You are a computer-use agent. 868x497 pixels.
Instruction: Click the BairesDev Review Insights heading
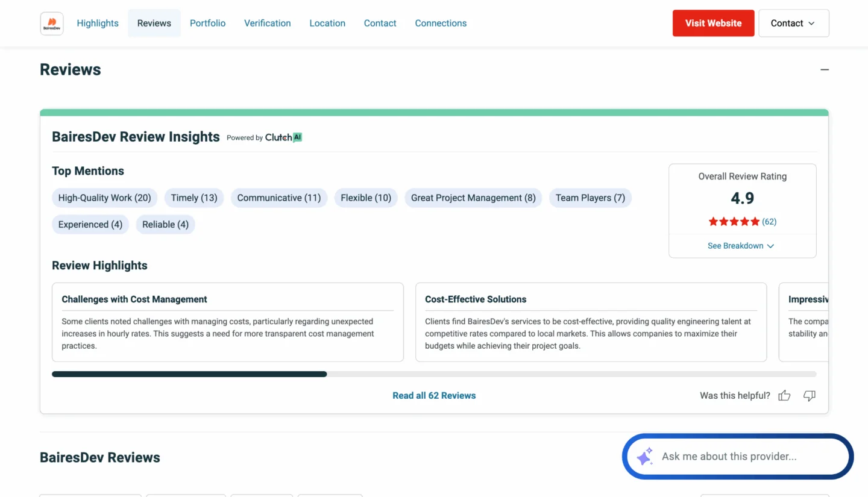(136, 137)
